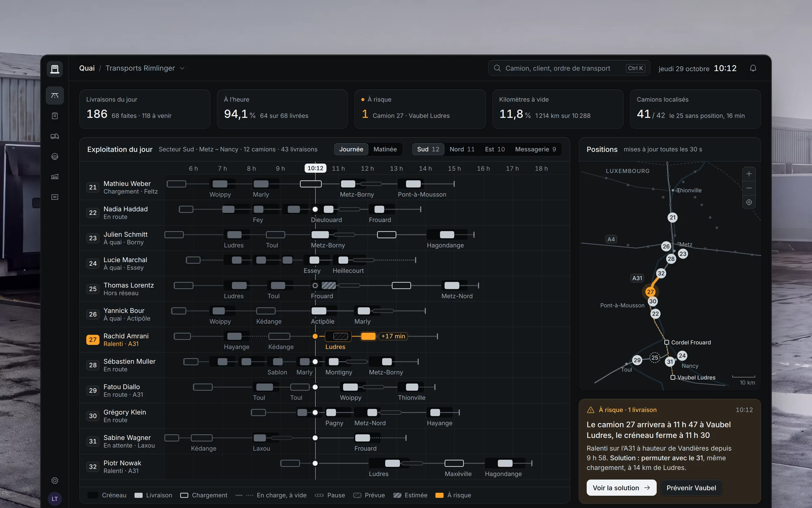Open the receipt invoices icon in sidebar
812x508 pixels.
pyautogui.click(x=55, y=197)
